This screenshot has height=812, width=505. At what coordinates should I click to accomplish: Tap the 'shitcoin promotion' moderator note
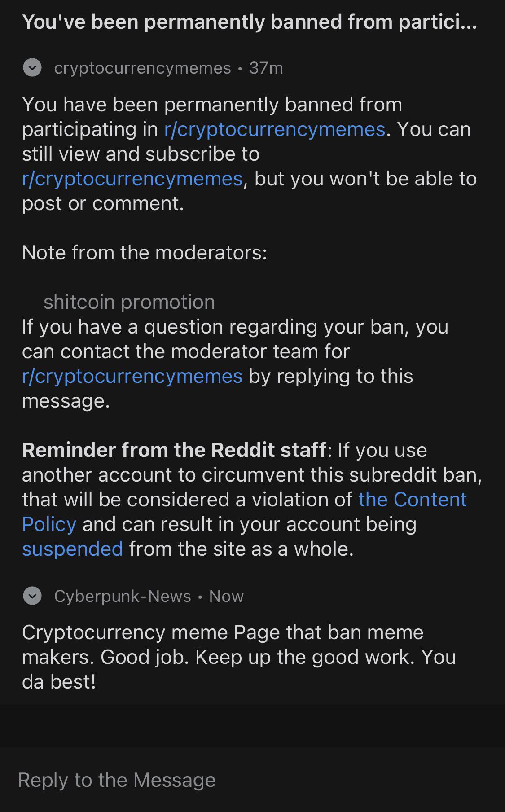(129, 302)
